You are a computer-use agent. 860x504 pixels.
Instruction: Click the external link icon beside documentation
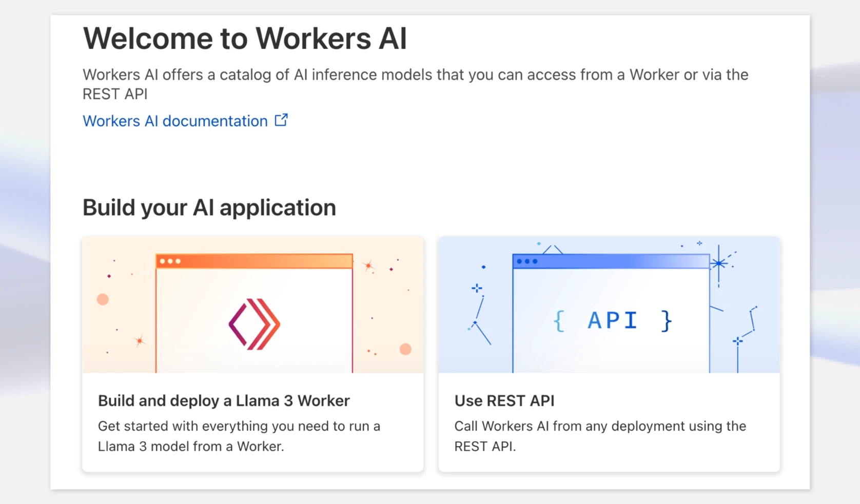pos(281,119)
